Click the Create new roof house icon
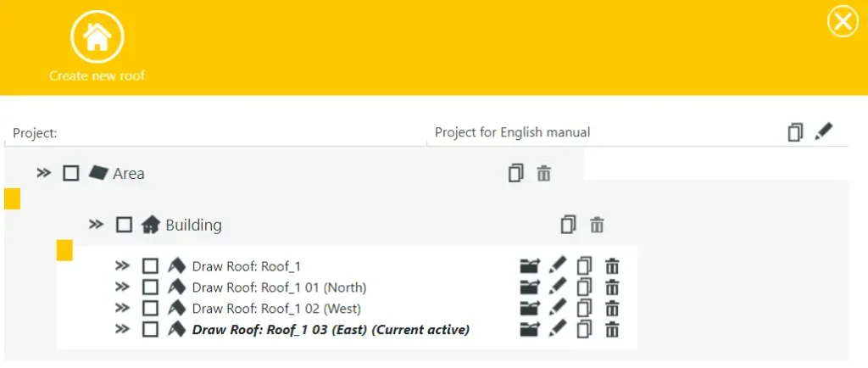This screenshot has height=368, width=868. [x=97, y=36]
